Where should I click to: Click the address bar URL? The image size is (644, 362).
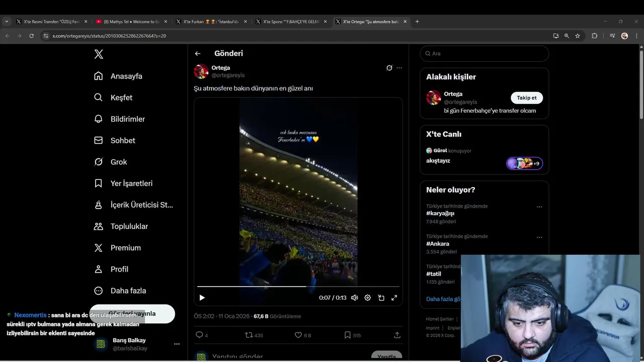[x=109, y=36]
